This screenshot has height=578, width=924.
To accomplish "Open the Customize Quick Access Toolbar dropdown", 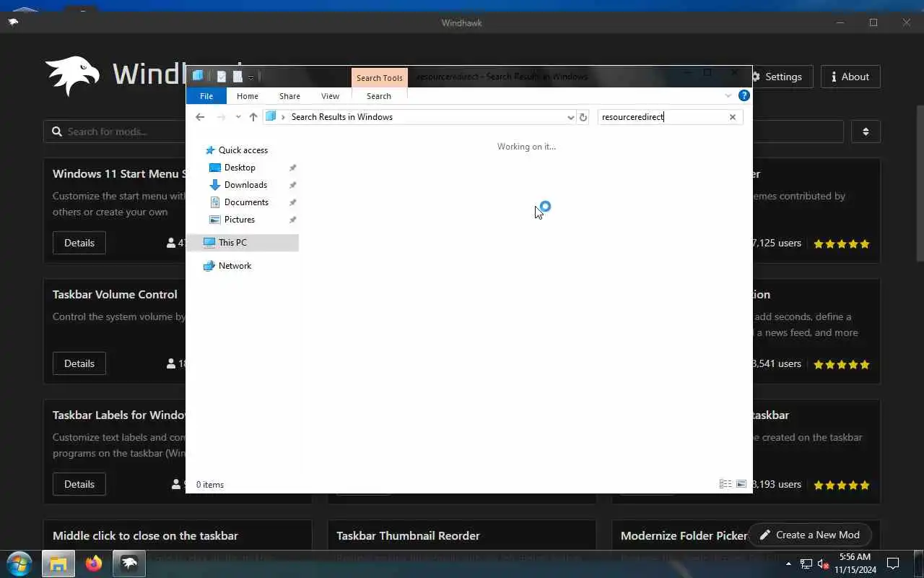I will point(250,77).
